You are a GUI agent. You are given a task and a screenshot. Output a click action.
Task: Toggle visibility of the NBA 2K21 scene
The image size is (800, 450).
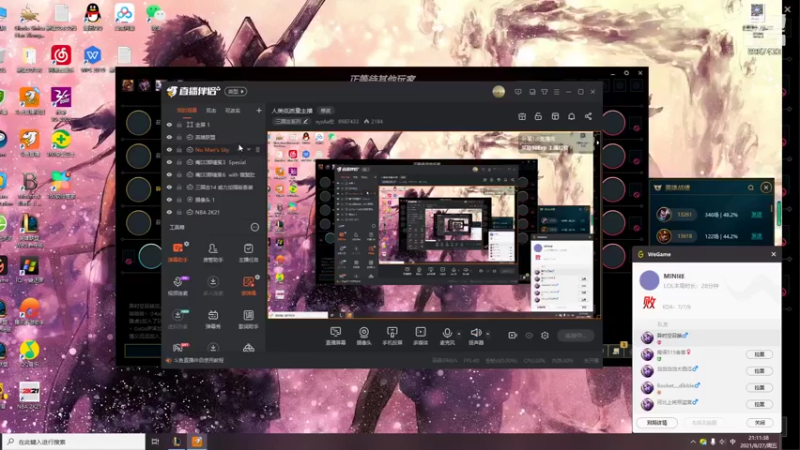[169, 212]
